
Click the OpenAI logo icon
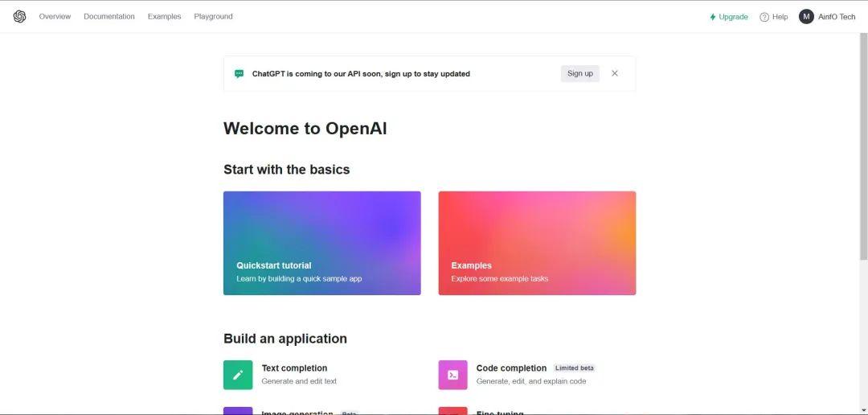[19, 17]
